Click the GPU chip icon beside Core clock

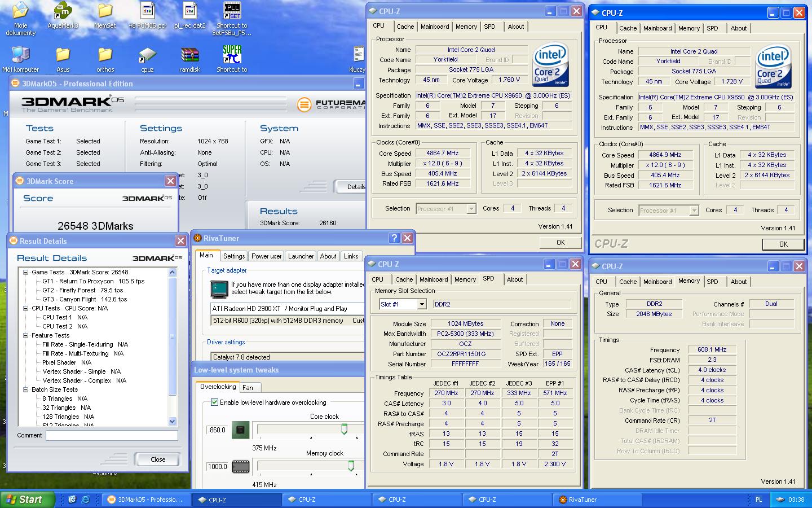click(x=240, y=430)
